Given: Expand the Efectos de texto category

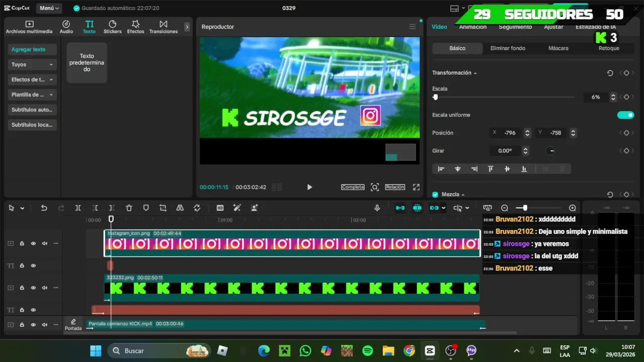Looking at the screenshot, I should [32, 79].
